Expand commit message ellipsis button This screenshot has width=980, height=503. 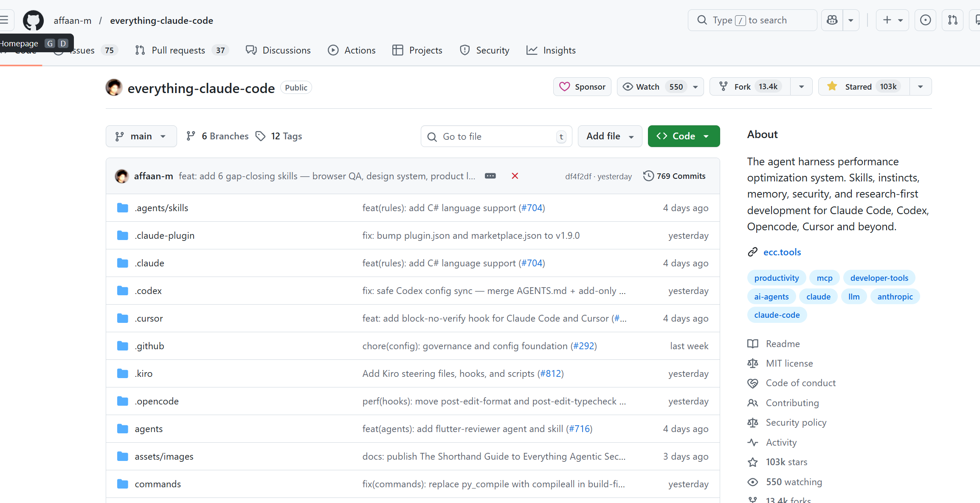click(x=490, y=176)
